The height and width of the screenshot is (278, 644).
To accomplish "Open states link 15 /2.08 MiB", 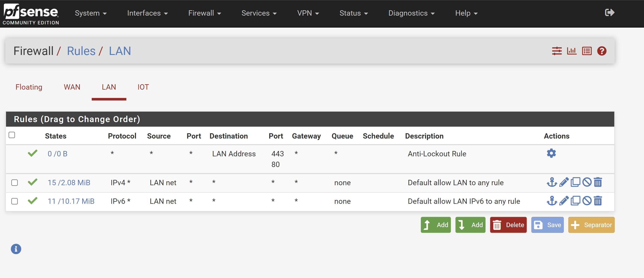I will pos(69,182).
